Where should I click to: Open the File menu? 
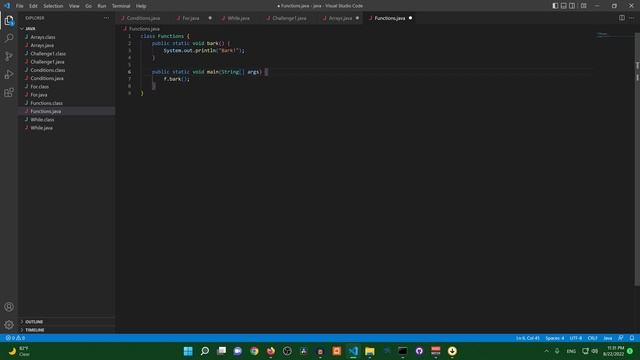20,6
